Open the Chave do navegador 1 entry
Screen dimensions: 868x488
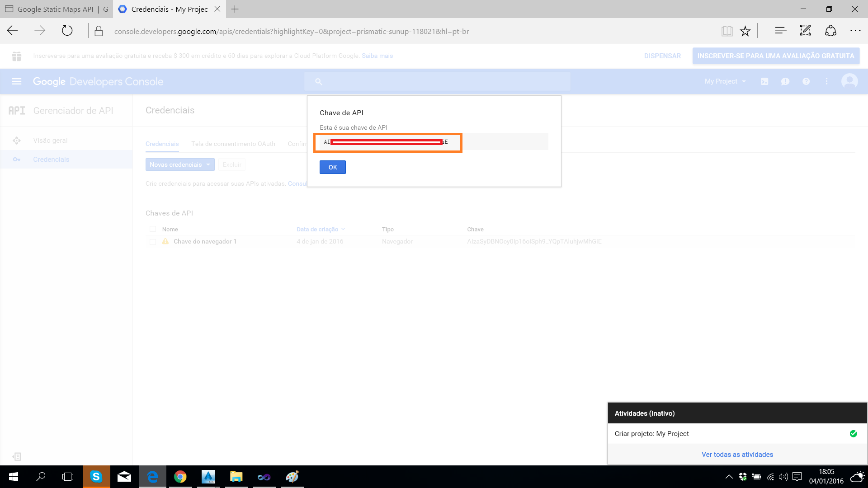pos(205,242)
